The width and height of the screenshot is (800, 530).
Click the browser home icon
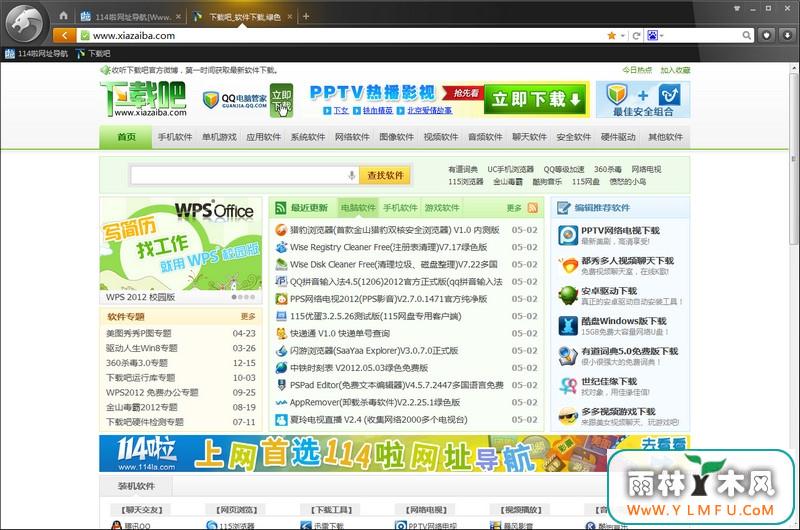(63, 16)
